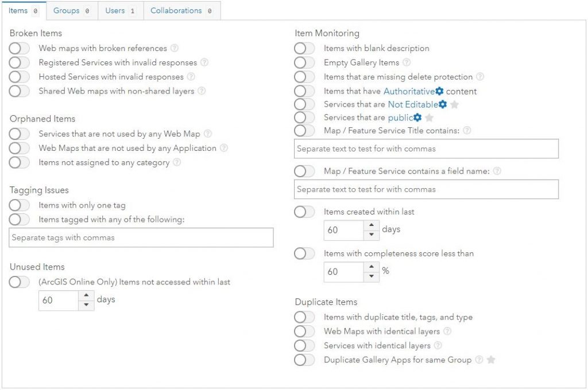Click help icon for Items missing delete protection
Screen dimensions: 588x390
480,77
